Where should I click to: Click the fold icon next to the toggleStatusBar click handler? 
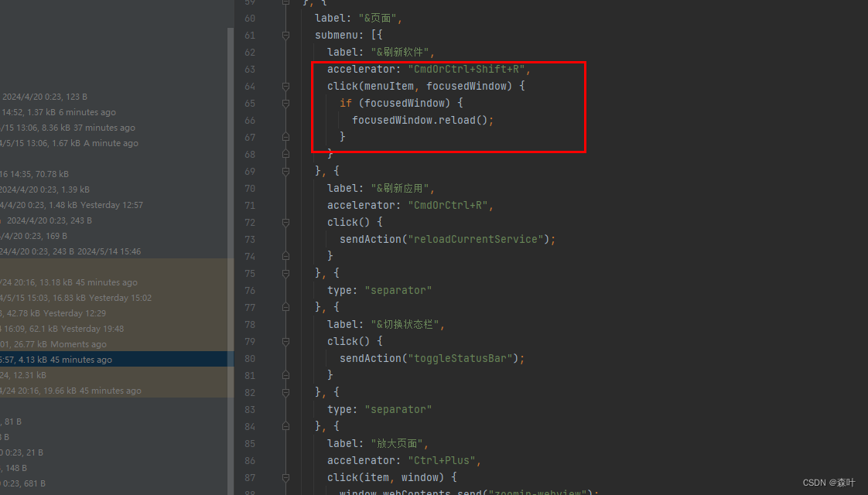285,341
